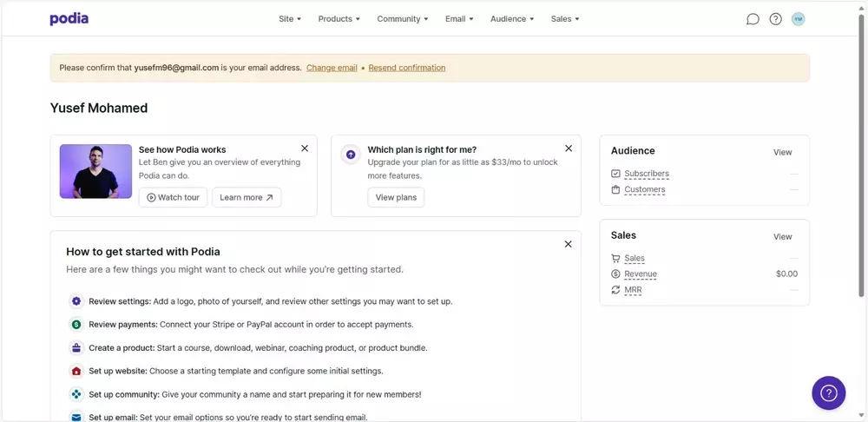Click the Set up community icon
Viewport: 868px width, 422px height.
pyautogui.click(x=76, y=394)
